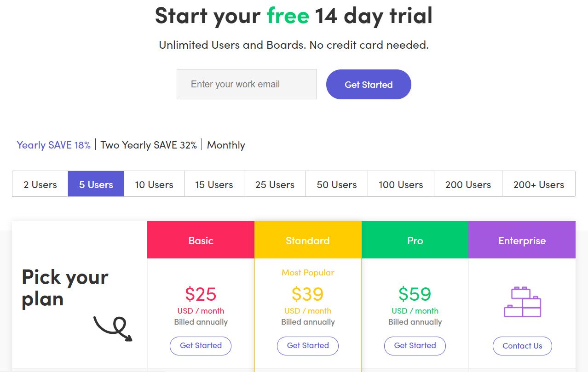Select the 5 Users tab

point(96,184)
